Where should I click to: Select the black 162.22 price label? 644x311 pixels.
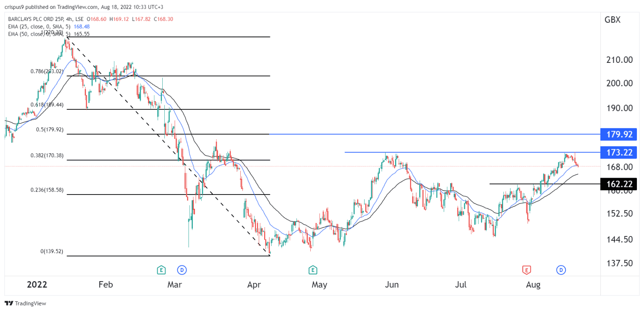(618, 184)
